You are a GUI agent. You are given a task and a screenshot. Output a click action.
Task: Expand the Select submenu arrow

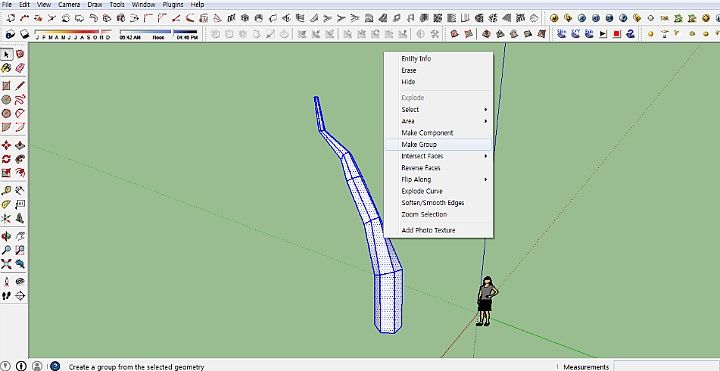[x=486, y=110]
